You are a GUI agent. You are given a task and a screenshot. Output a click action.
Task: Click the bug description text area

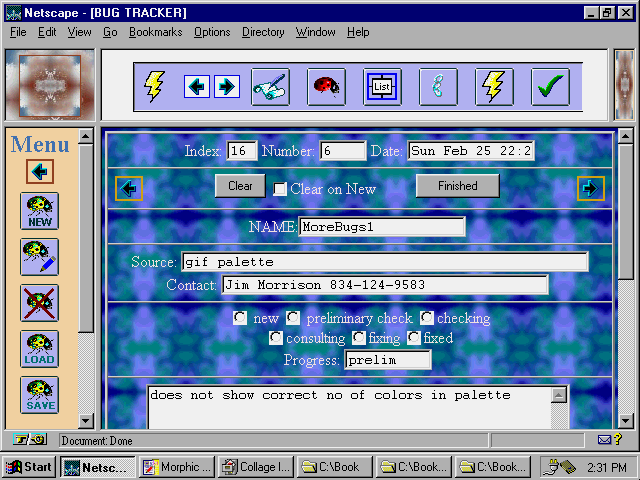pyautogui.click(x=350, y=407)
